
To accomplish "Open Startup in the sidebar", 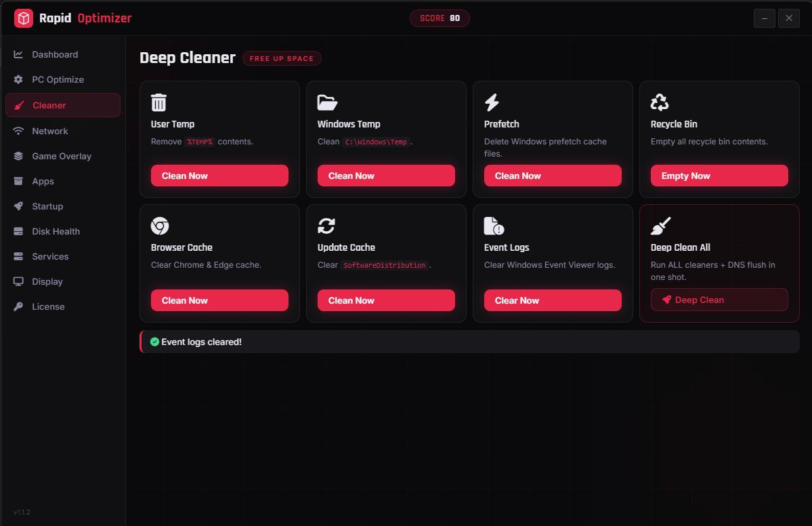I will coord(63,206).
